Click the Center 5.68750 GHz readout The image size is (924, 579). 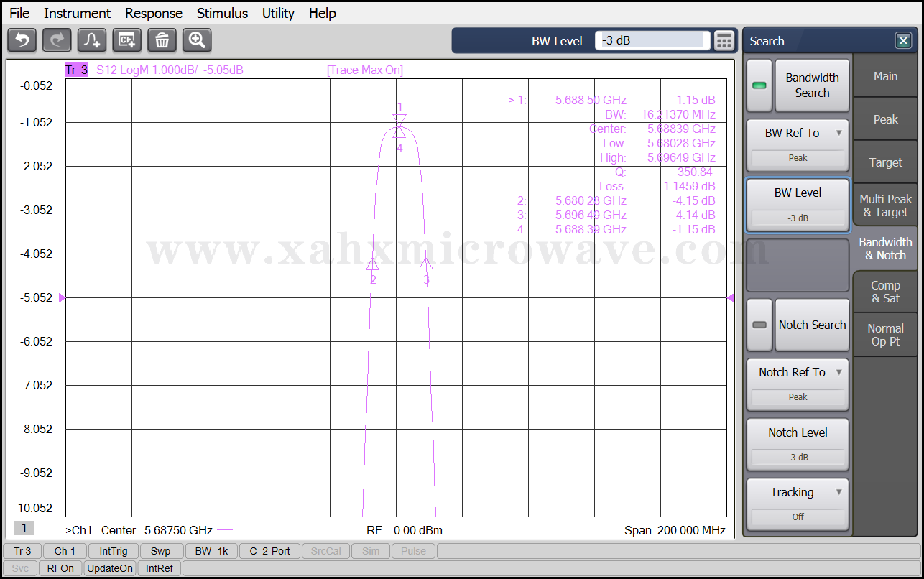[157, 530]
